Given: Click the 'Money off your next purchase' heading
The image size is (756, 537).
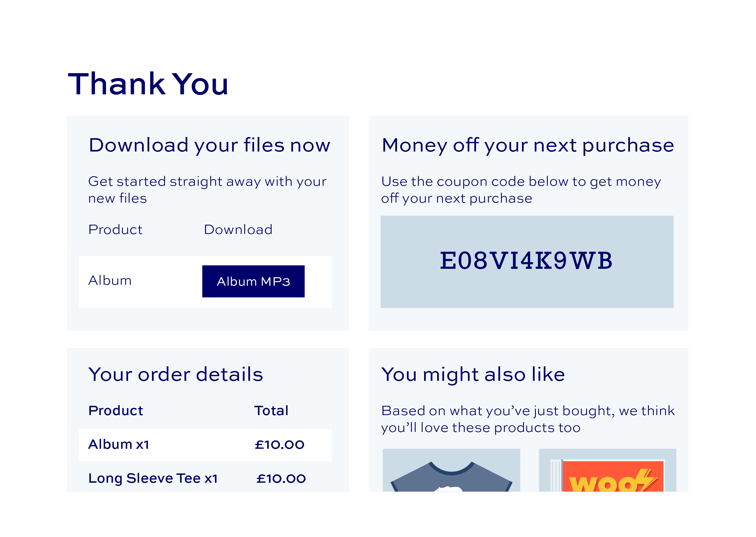Looking at the screenshot, I should [528, 145].
